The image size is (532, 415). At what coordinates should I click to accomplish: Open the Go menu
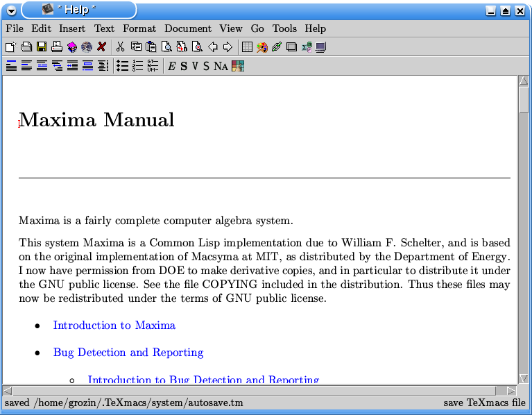coord(257,28)
